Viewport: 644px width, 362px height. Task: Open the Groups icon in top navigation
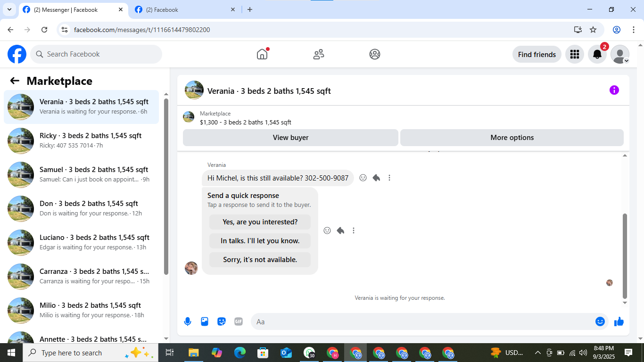coord(375,54)
